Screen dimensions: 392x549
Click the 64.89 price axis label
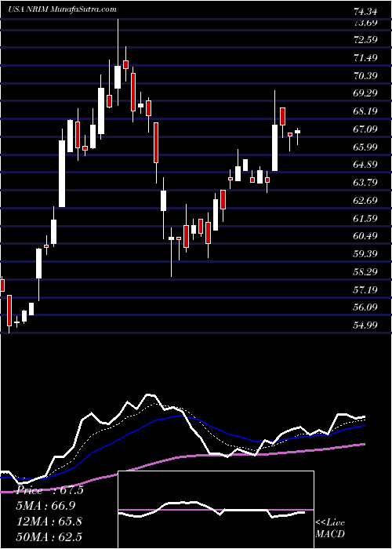pos(365,165)
